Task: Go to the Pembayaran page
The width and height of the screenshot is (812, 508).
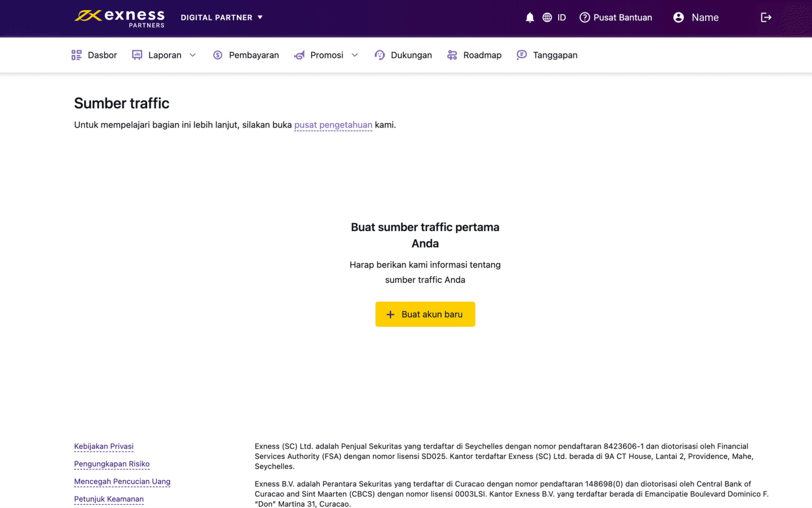Action: pyautogui.click(x=254, y=55)
